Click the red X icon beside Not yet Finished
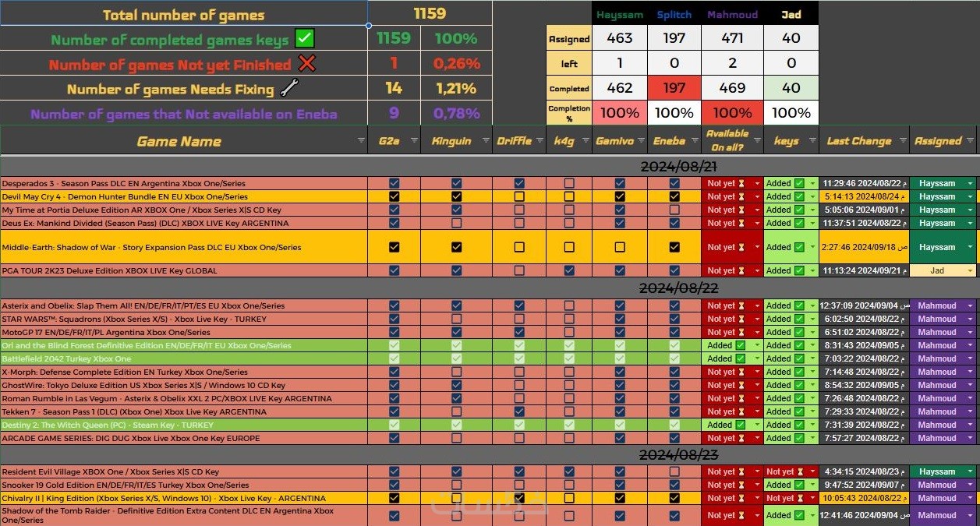Viewport: 980px width, 526px height. click(x=307, y=64)
